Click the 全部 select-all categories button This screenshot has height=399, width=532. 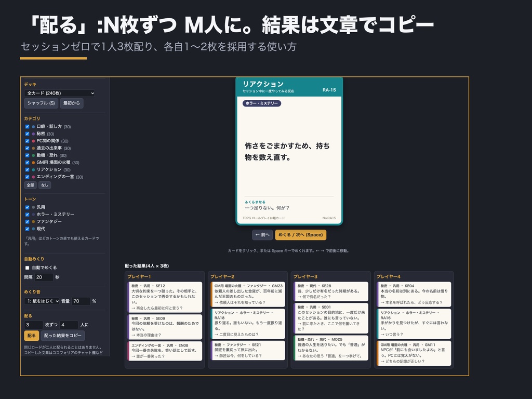point(30,185)
